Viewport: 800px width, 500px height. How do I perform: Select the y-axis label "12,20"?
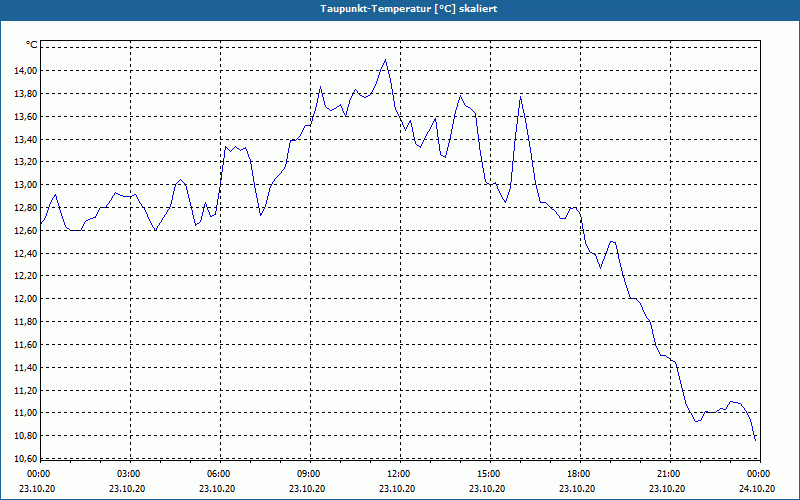26,276
